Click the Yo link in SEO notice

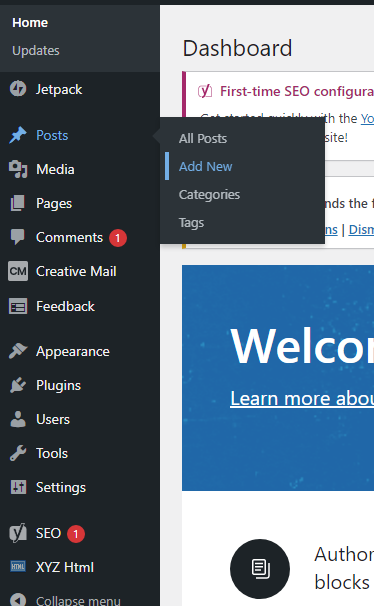[367, 119]
